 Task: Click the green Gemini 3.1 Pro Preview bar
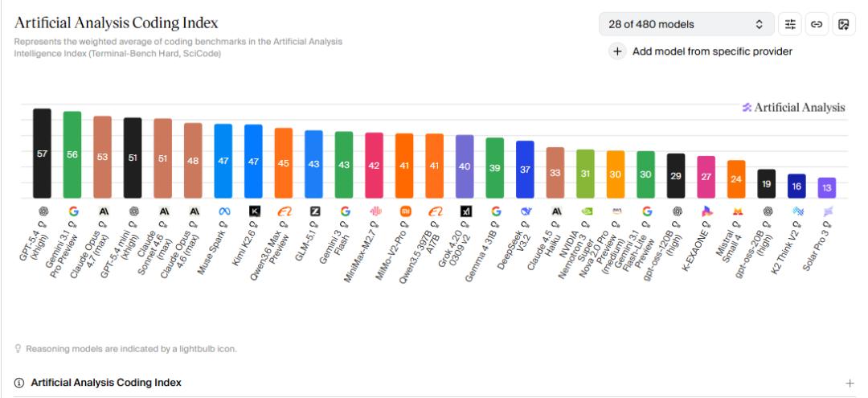72,154
